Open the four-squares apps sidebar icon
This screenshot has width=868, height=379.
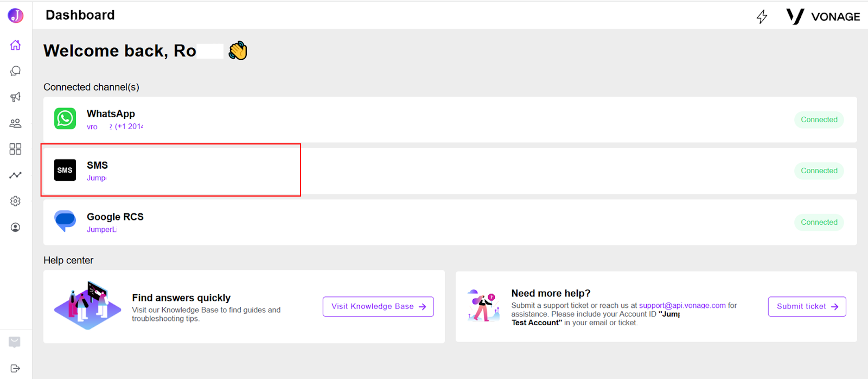tap(15, 149)
